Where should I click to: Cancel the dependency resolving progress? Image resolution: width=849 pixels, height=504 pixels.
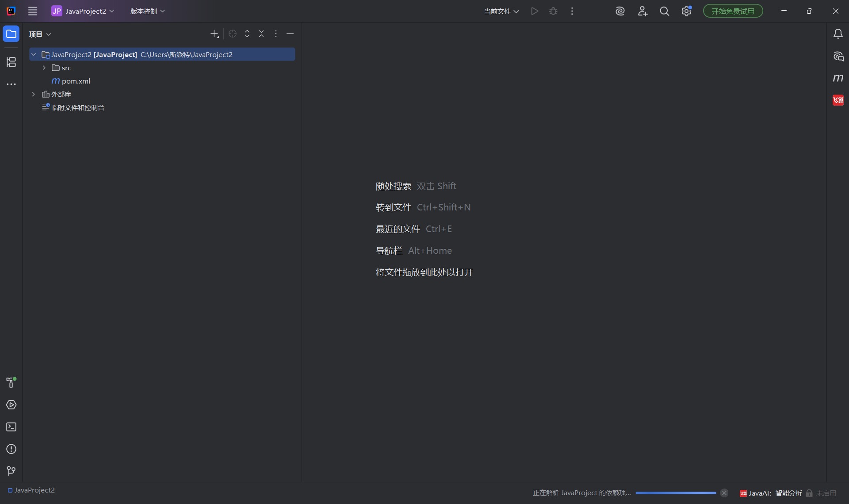coord(724,493)
